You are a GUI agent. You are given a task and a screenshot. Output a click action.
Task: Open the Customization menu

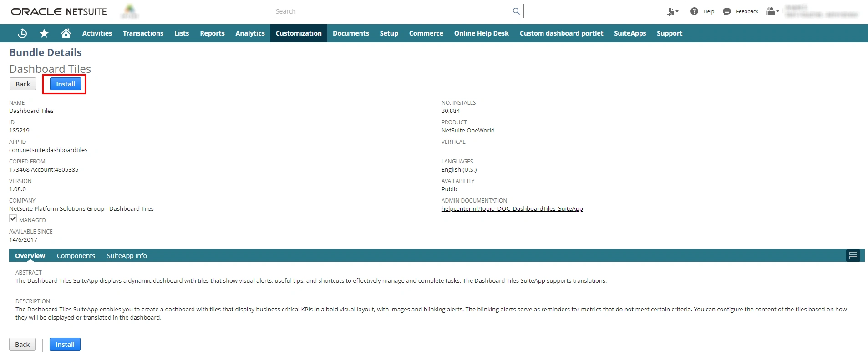point(299,33)
